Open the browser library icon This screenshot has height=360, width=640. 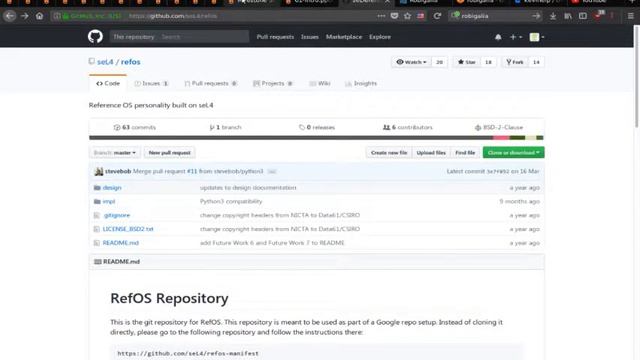click(568, 16)
